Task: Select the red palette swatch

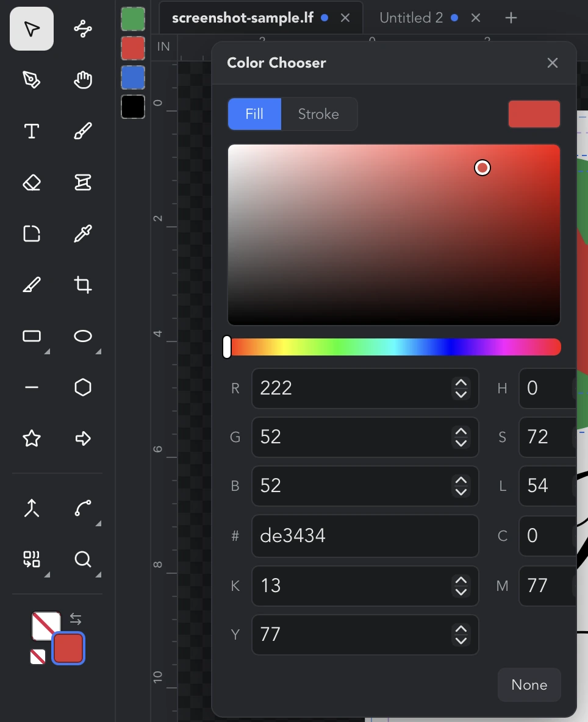Action: click(x=133, y=48)
